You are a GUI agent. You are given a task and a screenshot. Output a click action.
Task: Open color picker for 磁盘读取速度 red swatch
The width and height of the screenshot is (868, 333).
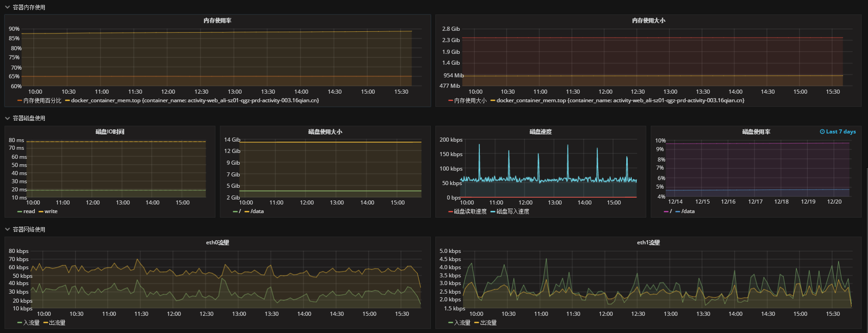click(x=450, y=212)
